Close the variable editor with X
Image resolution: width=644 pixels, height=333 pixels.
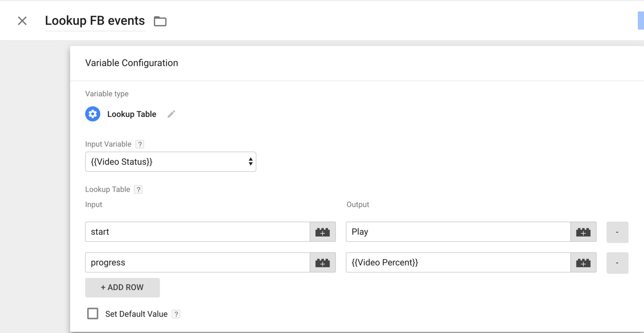22,21
